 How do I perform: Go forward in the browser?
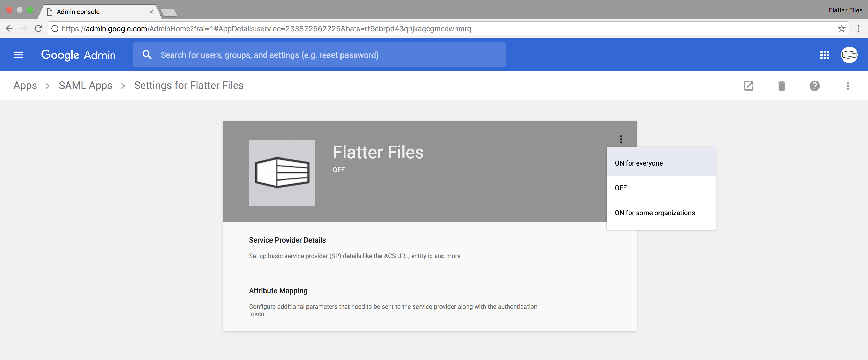[24, 29]
